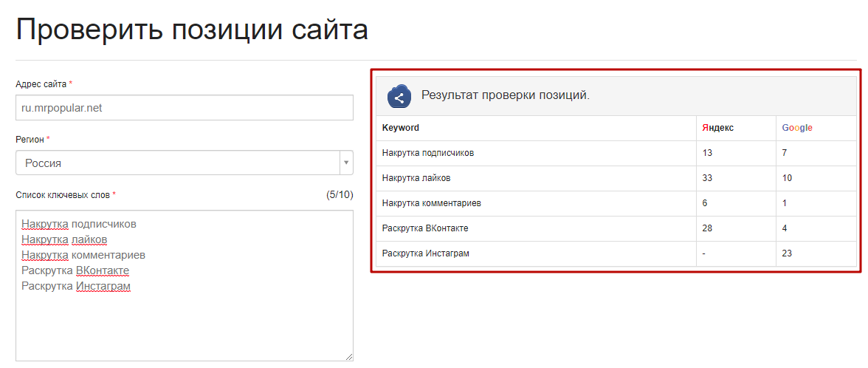The image size is (868, 368).
Task: Click Накрутка лайков line in textarea
Action: pos(64,239)
